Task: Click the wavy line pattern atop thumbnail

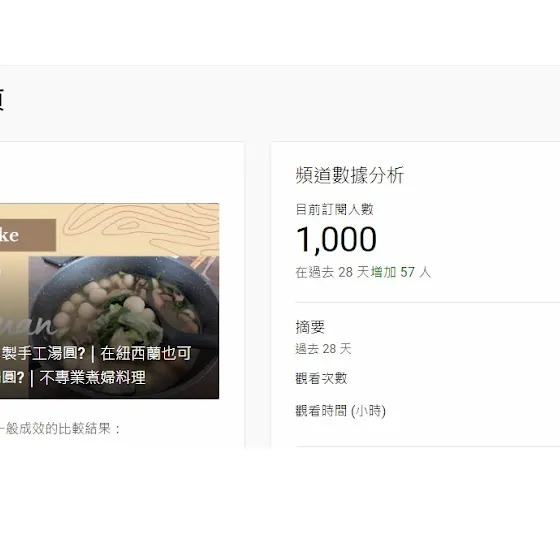Action: (141, 225)
